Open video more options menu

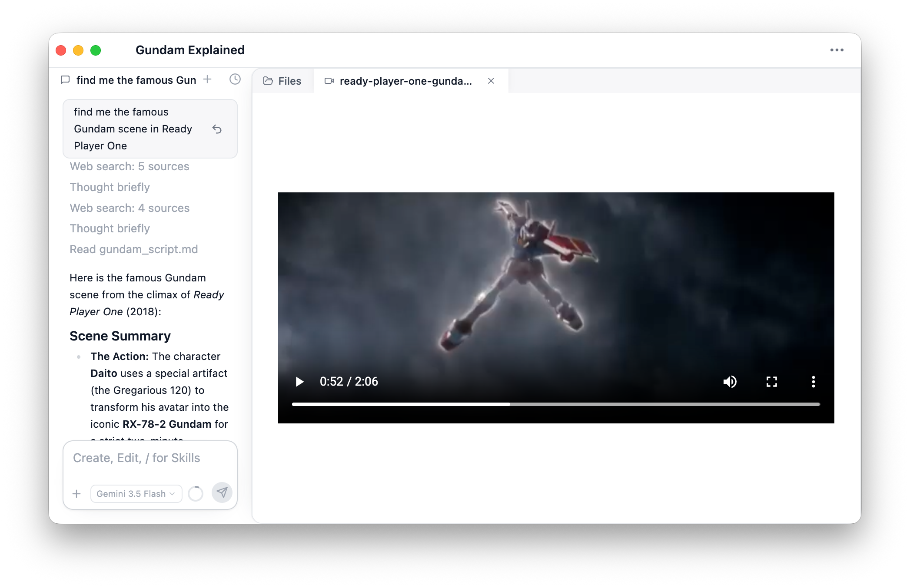click(814, 382)
